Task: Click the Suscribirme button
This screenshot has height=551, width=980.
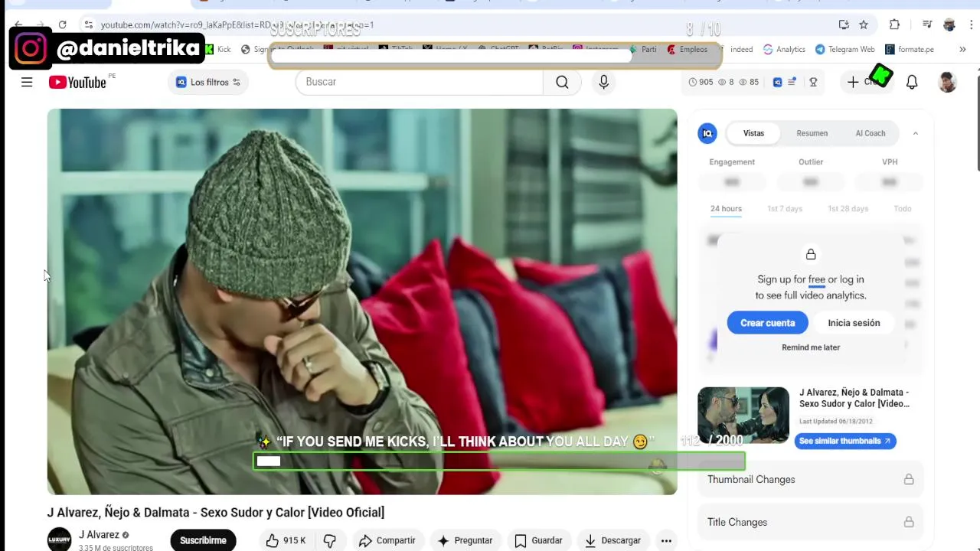Action: click(x=203, y=540)
